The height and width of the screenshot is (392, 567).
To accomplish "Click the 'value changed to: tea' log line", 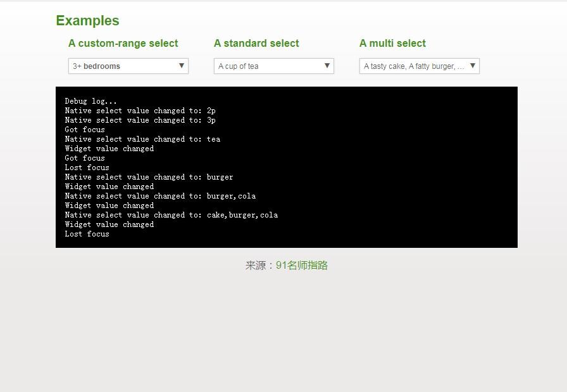I will 142,139.
